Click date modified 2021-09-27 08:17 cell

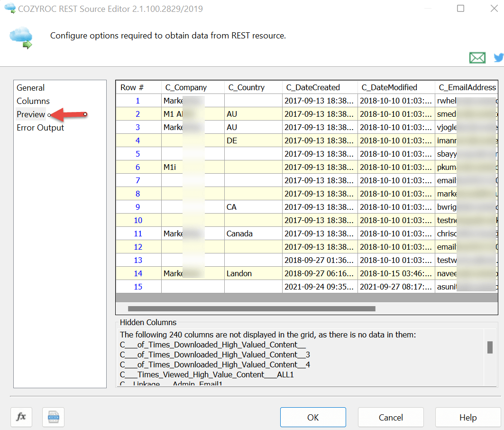(x=396, y=287)
